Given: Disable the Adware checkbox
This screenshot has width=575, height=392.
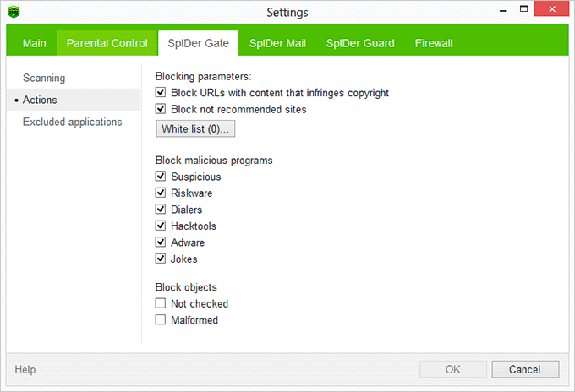Looking at the screenshot, I should point(161,242).
